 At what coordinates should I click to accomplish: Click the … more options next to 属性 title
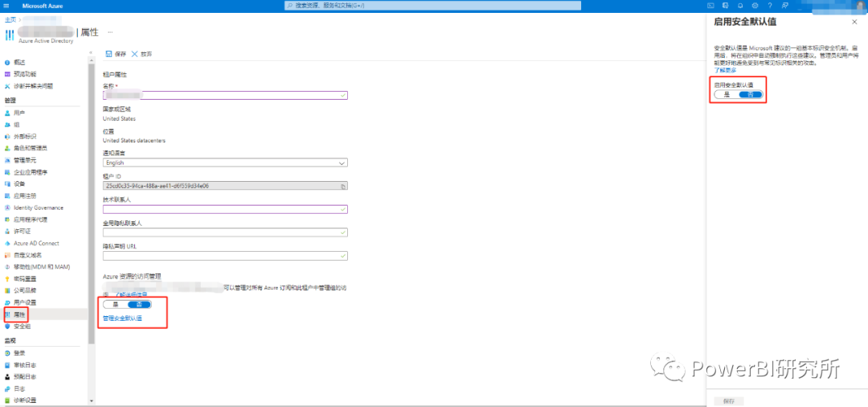(x=110, y=32)
